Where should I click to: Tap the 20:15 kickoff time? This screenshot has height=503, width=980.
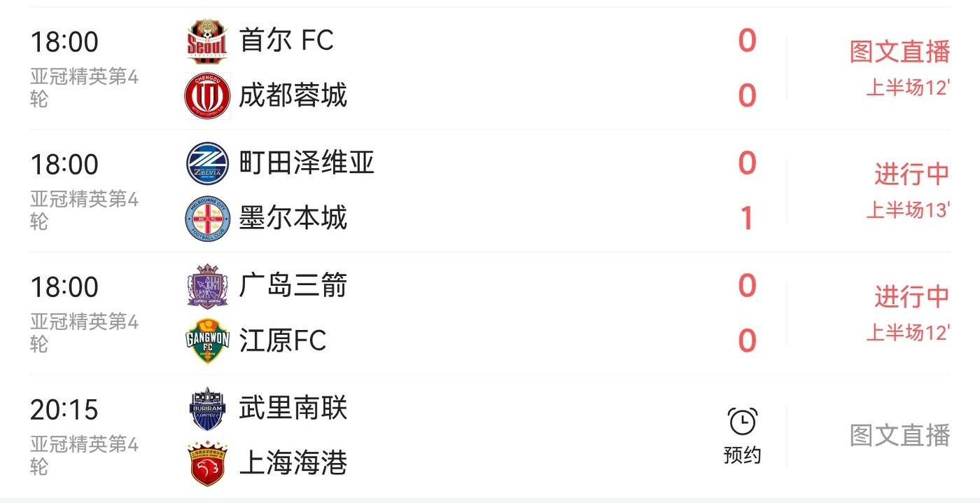click(64, 410)
